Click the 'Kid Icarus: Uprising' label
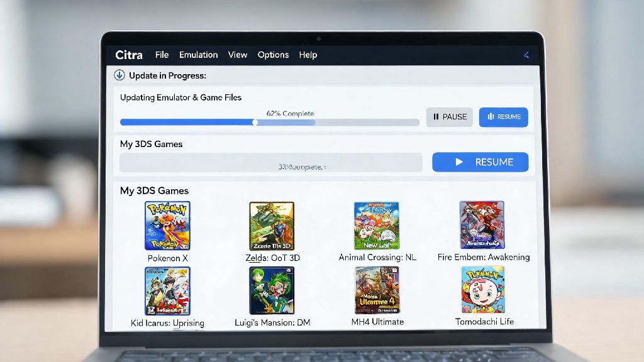Image resolution: width=644 pixels, height=362 pixels. tap(167, 323)
